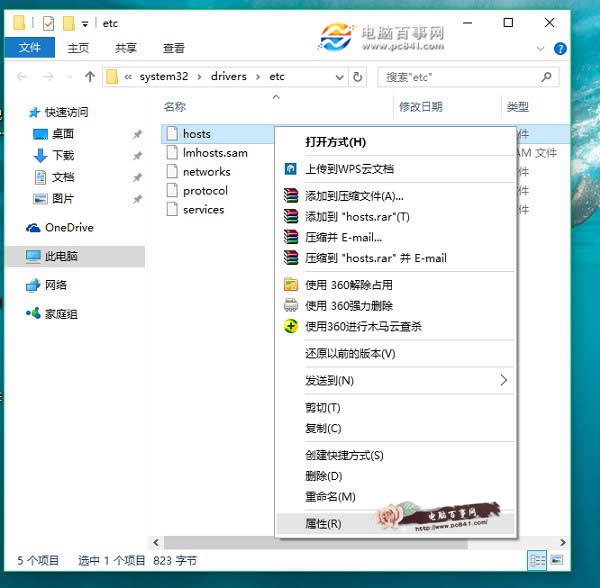This screenshot has height=588, width=600.
Task: Switch to details view in status bar
Action: point(538,561)
